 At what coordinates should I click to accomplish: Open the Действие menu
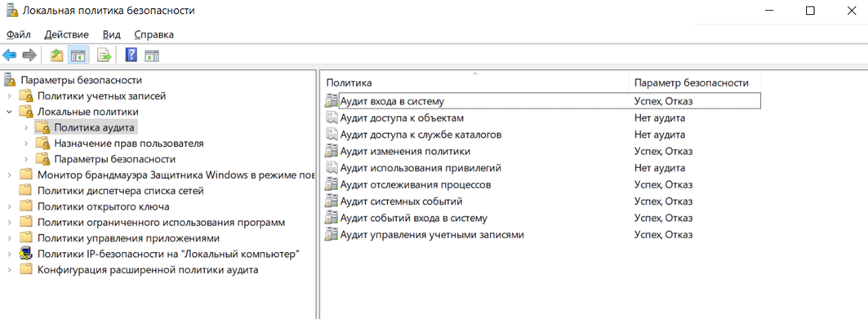[x=66, y=34]
